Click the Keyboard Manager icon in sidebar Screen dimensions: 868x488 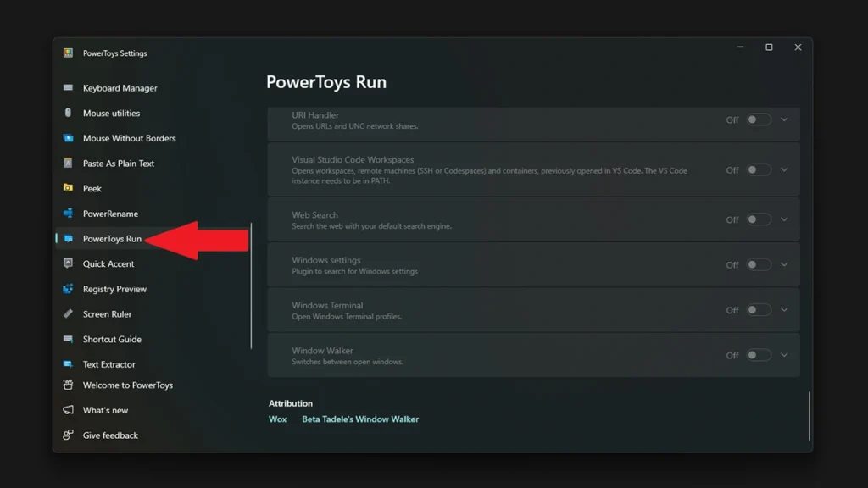pyautogui.click(x=68, y=87)
